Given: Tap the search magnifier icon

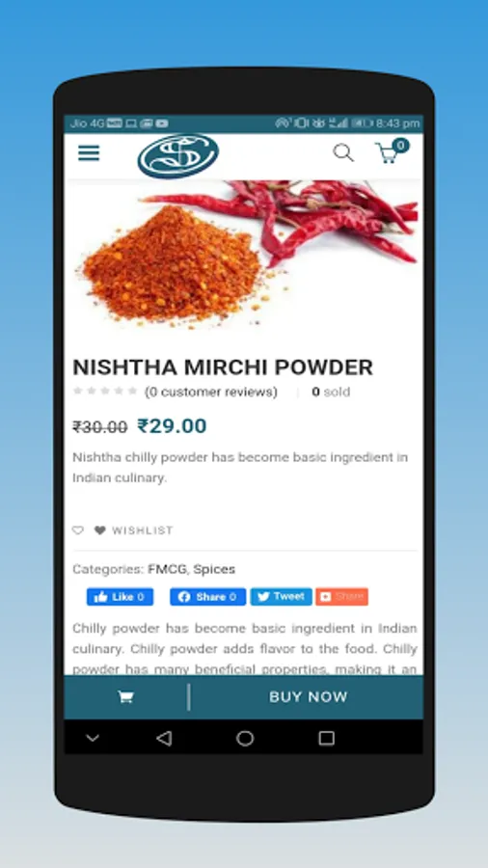Looking at the screenshot, I should click(x=343, y=152).
